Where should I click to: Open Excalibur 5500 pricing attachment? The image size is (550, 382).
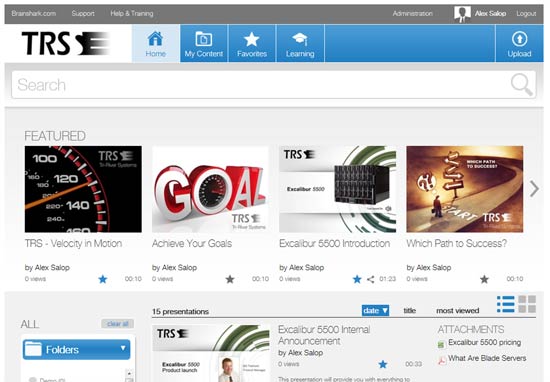[484, 342]
